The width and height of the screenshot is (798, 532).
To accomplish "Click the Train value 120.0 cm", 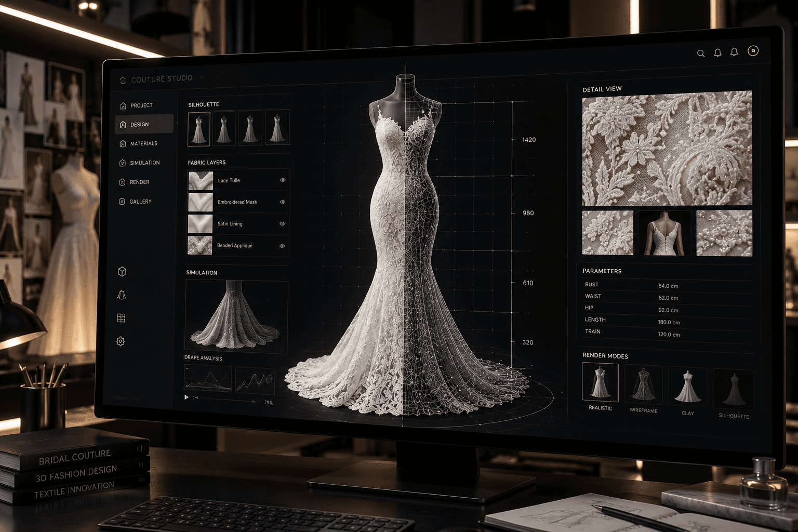I will [669, 335].
